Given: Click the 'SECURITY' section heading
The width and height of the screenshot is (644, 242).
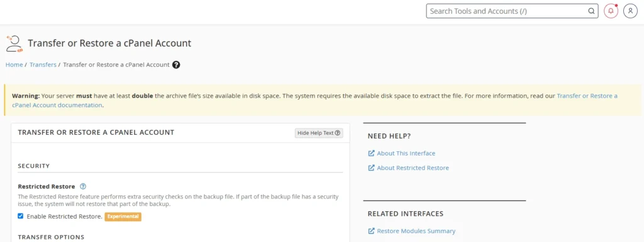Looking at the screenshot, I should pyautogui.click(x=34, y=166).
